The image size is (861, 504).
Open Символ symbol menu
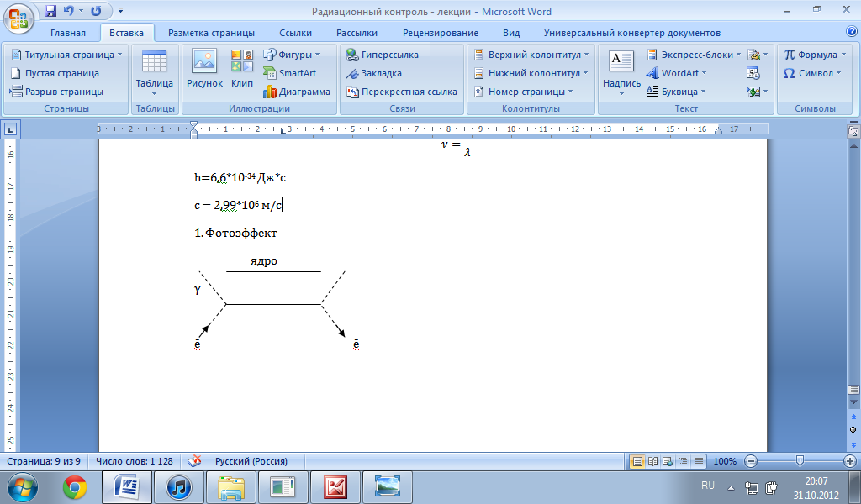[x=812, y=73]
